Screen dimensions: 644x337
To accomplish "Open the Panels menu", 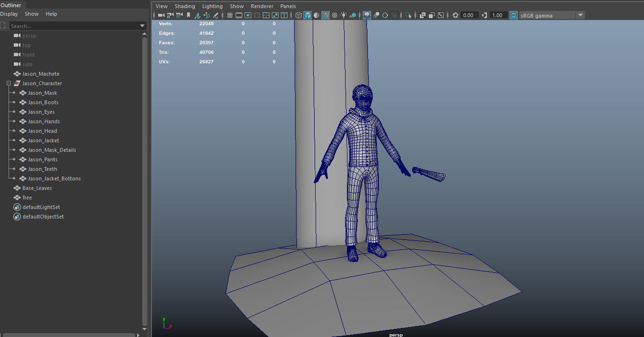I will pyautogui.click(x=288, y=6).
